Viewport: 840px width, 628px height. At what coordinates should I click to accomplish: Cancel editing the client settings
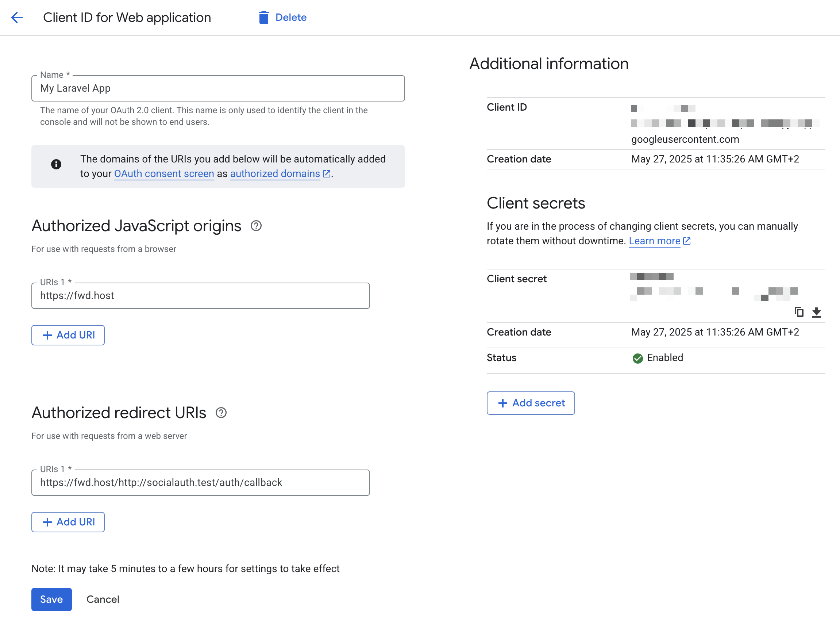[x=103, y=599]
